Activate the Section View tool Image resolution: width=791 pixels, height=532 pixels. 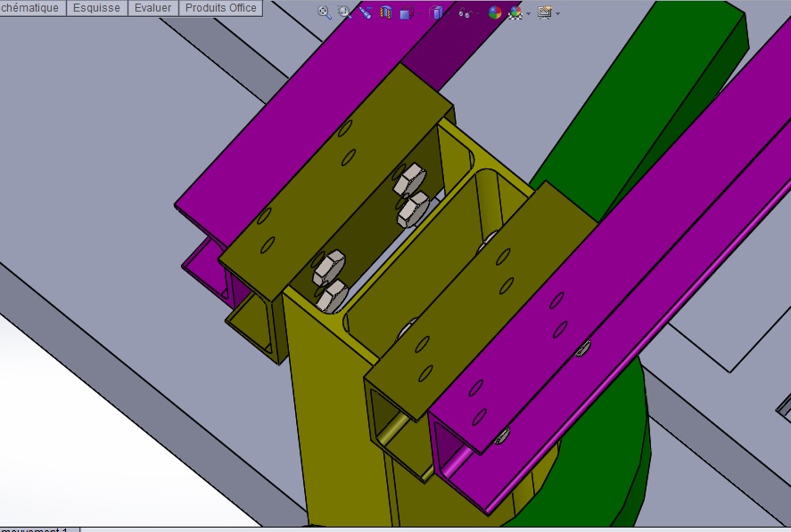point(386,12)
